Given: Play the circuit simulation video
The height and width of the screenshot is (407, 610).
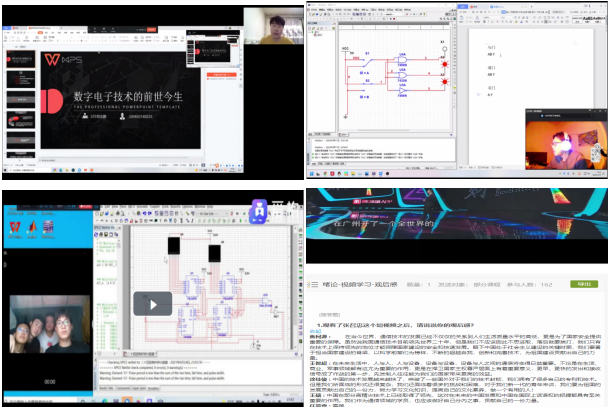Looking at the screenshot, I should click(153, 304).
